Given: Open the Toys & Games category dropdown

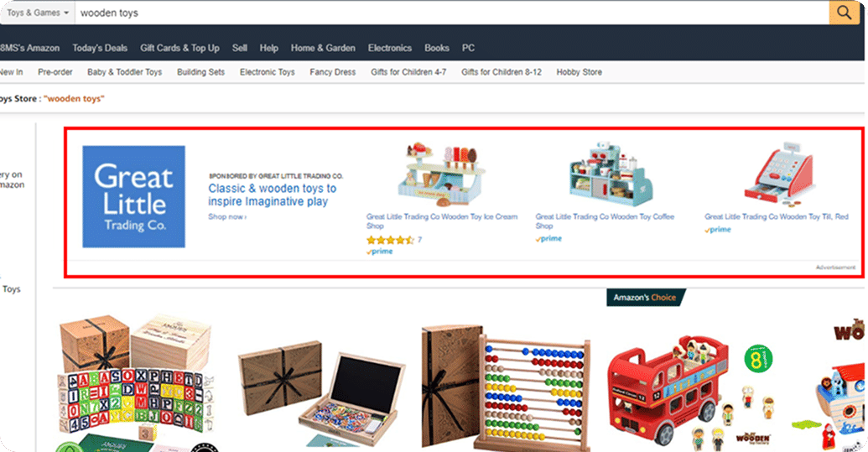Looking at the screenshot, I should click(x=38, y=13).
